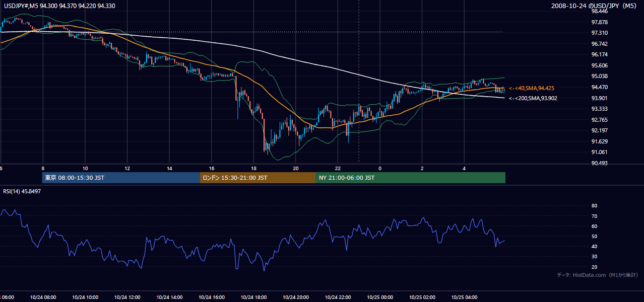Click RSI scale value 30
The width and height of the screenshot is (644, 302).
coord(594,256)
